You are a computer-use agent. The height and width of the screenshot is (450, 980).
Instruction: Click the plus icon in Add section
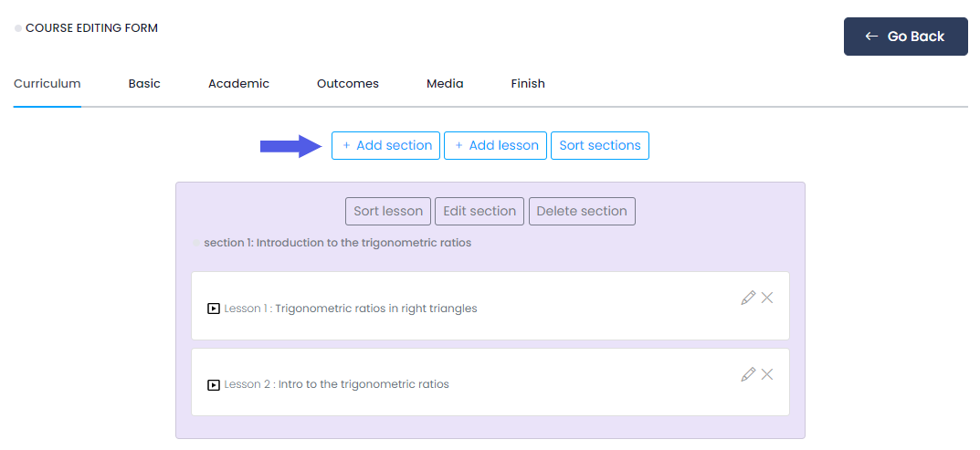(346, 145)
